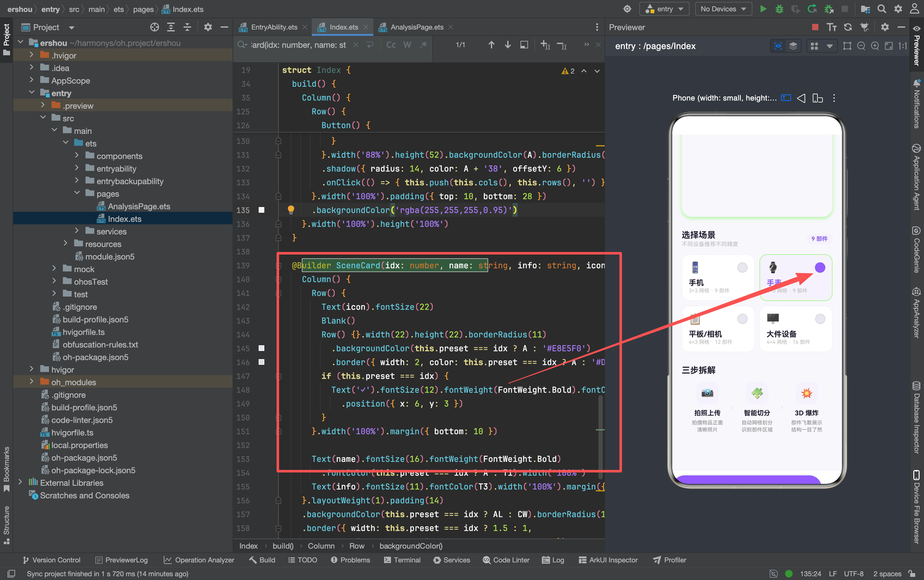Select 手表 scene purple radio circle

tap(820, 267)
